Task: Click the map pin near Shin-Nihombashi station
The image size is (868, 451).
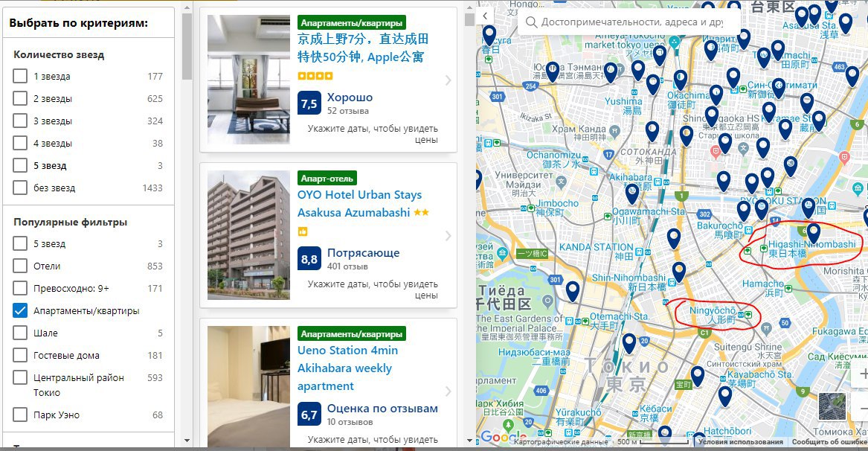Action: pyautogui.click(x=678, y=272)
